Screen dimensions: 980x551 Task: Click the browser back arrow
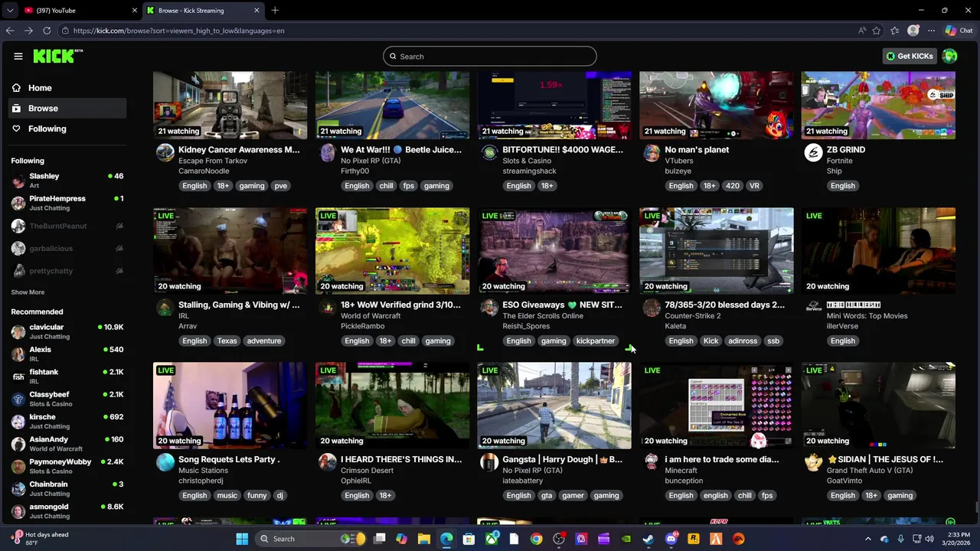[10, 31]
